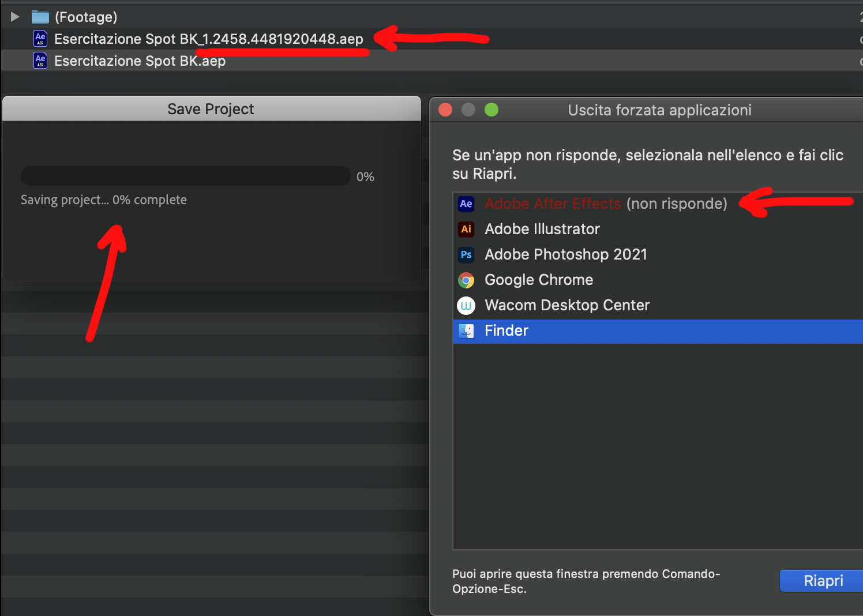The image size is (863, 616).
Task: Select the project "Esercitazione Spot BK.aep"
Action: click(140, 61)
